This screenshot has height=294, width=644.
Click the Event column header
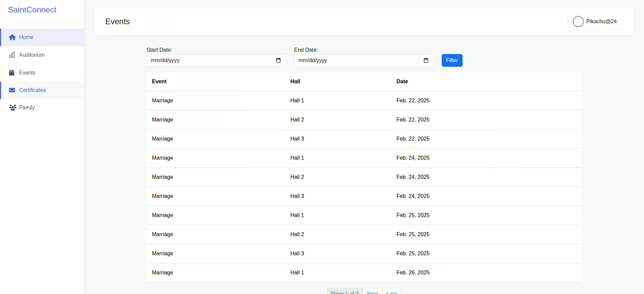pyautogui.click(x=159, y=81)
